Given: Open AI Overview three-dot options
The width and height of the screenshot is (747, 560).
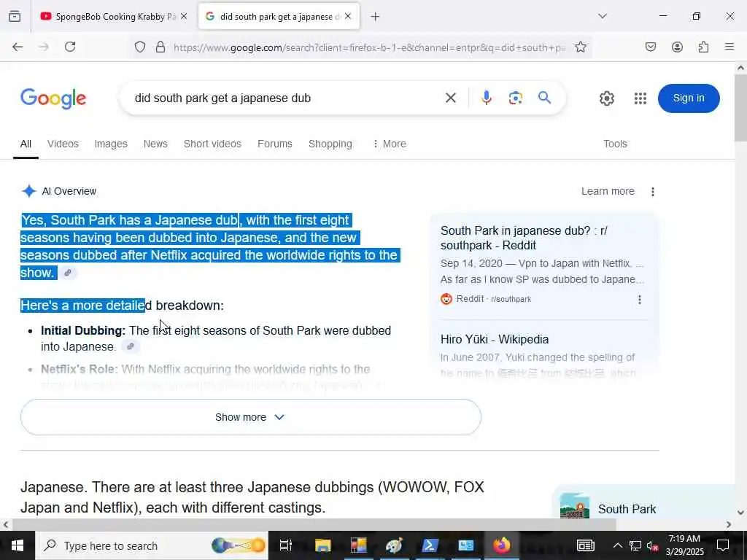Looking at the screenshot, I should [x=653, y=192].
